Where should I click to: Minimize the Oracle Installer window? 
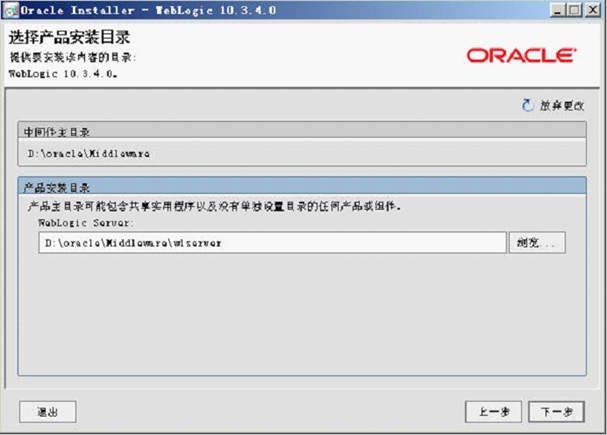(x=557, y=10)
